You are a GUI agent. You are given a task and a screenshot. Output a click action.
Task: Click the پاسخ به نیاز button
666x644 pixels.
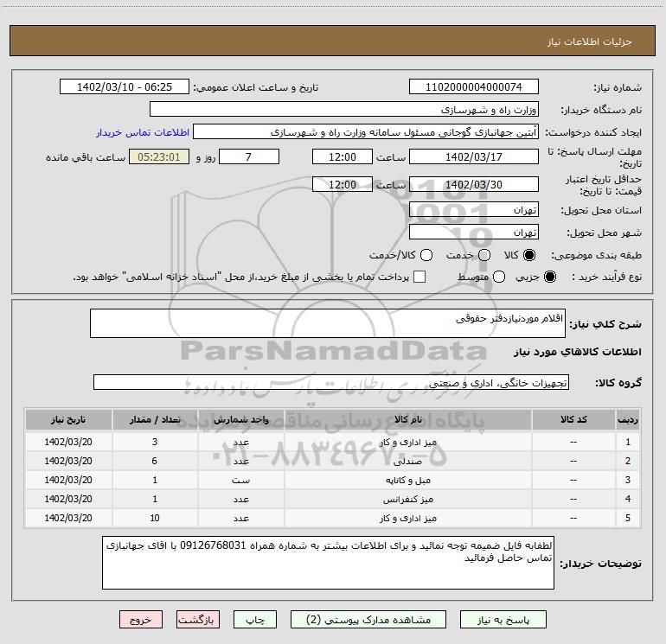(503, 620)
